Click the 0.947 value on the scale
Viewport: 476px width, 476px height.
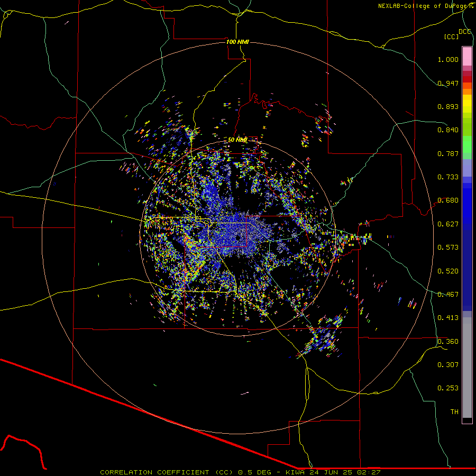[x=448, y=83]
